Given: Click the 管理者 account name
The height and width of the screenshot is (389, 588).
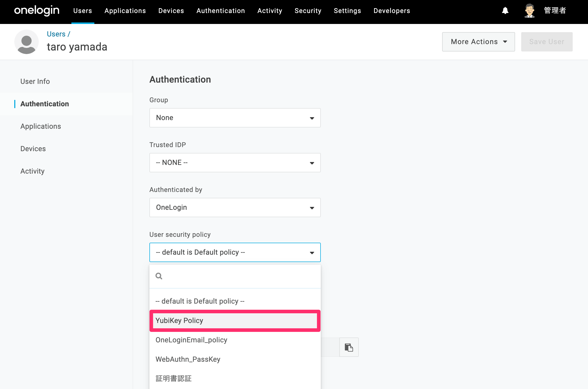Looking at the screenshot, I should tap(555, 10).
